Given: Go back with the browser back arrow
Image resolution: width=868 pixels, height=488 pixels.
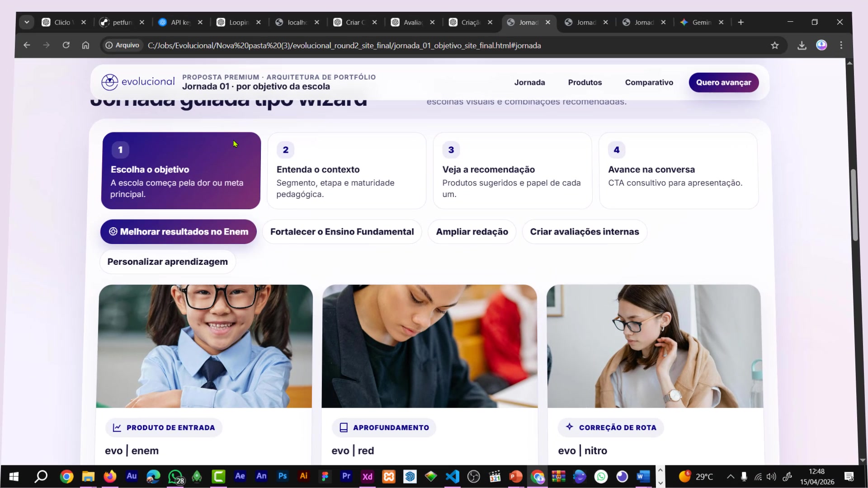Looking at the screenshot, I should point(27,45).
